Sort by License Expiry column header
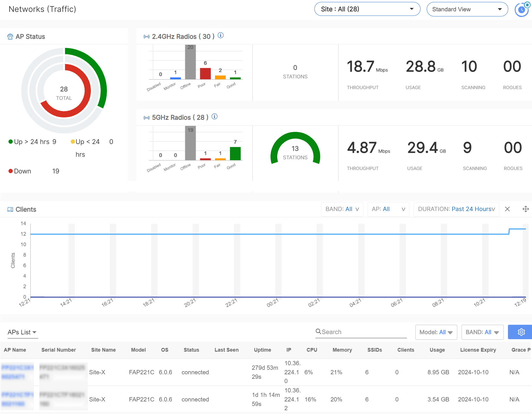Screen dimensions: 532x415 [x=478, y=350]
